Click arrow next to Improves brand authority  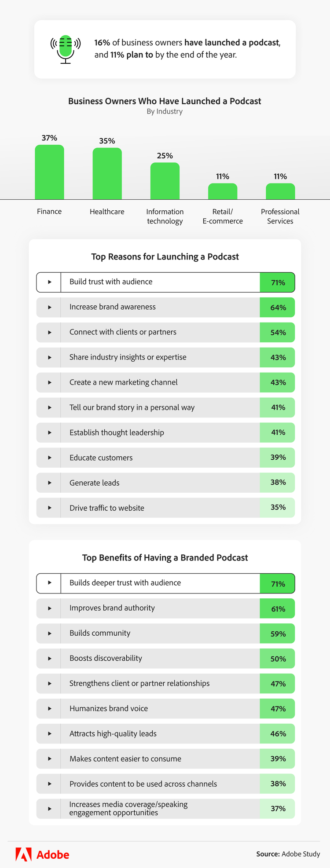[x=49, y=608]
